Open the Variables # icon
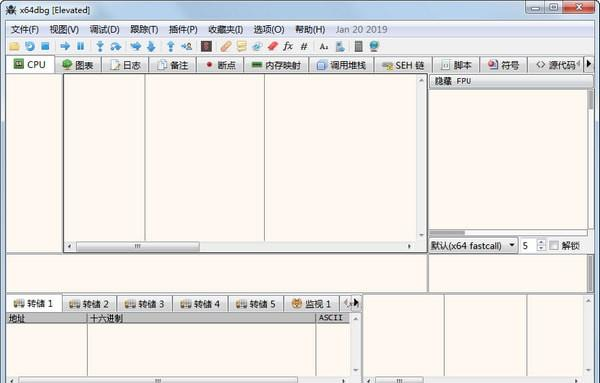This screenshot has width=600, height=383. click(304, 47)
